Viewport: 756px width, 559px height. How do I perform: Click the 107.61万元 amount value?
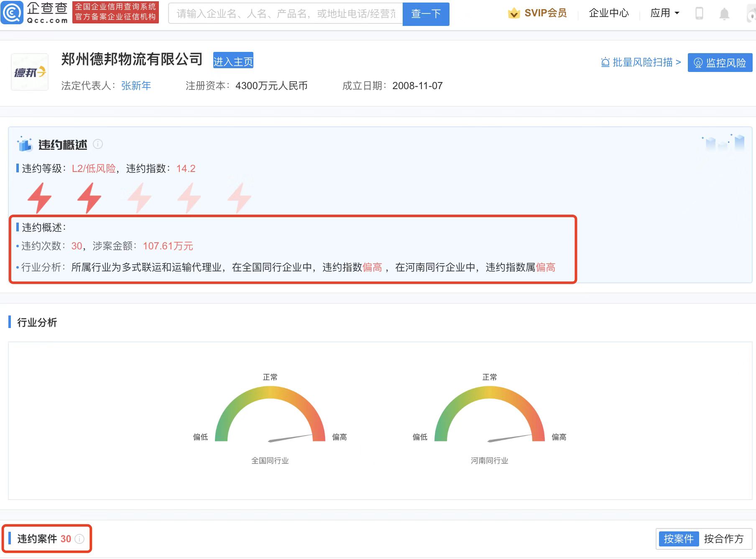(168, 246)
